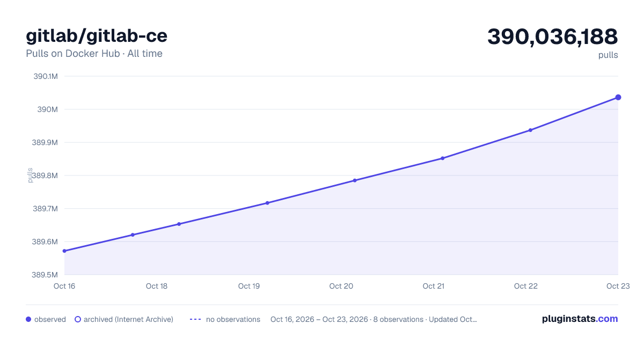Click the first Oct 16 data point
The width and height of the screenshot is (644, 338).
point(64,251)
